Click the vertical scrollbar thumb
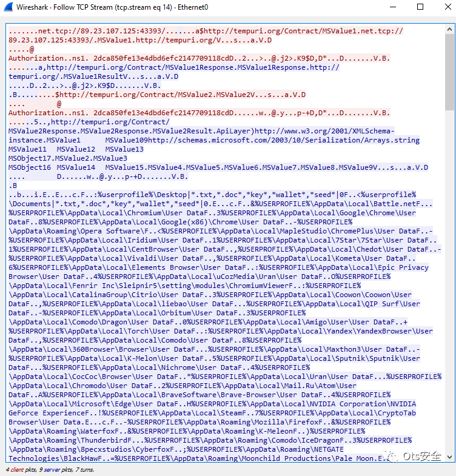The height and width of the screenshot is (476, 456). 449,72
